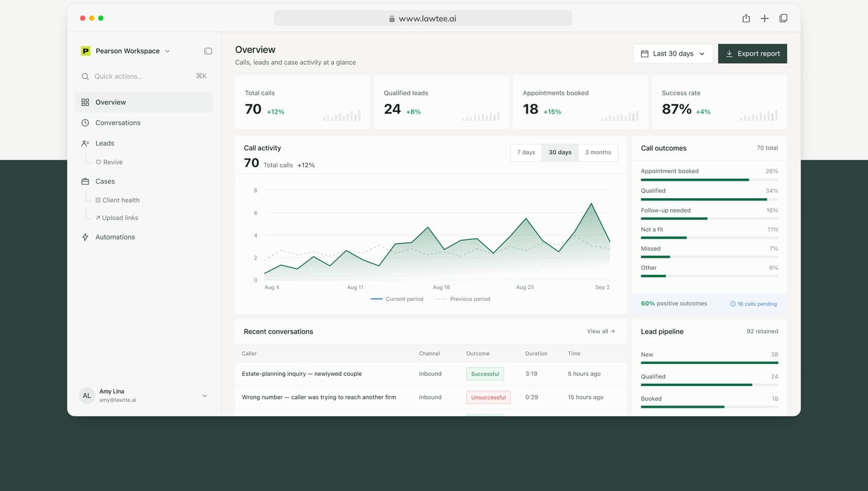This screenshot has width=868, height=491.
Task: Click the Total calls stat card
Action: click(303, 102)
